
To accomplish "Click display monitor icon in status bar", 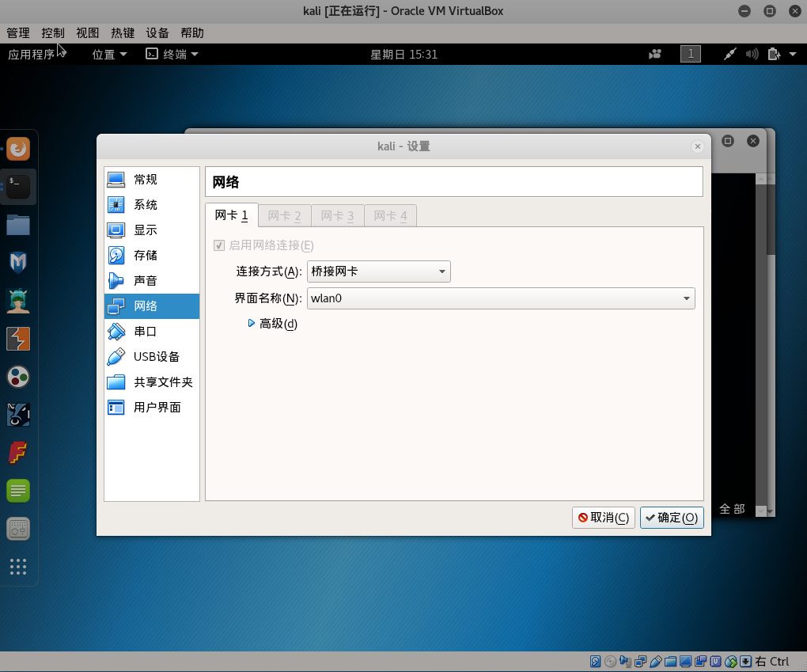I will click(685, 662).
